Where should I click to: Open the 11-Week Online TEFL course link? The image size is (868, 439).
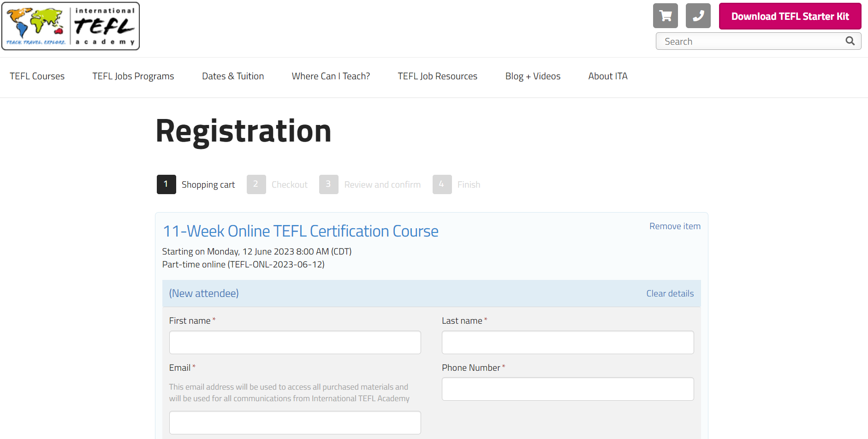(300, 231)
